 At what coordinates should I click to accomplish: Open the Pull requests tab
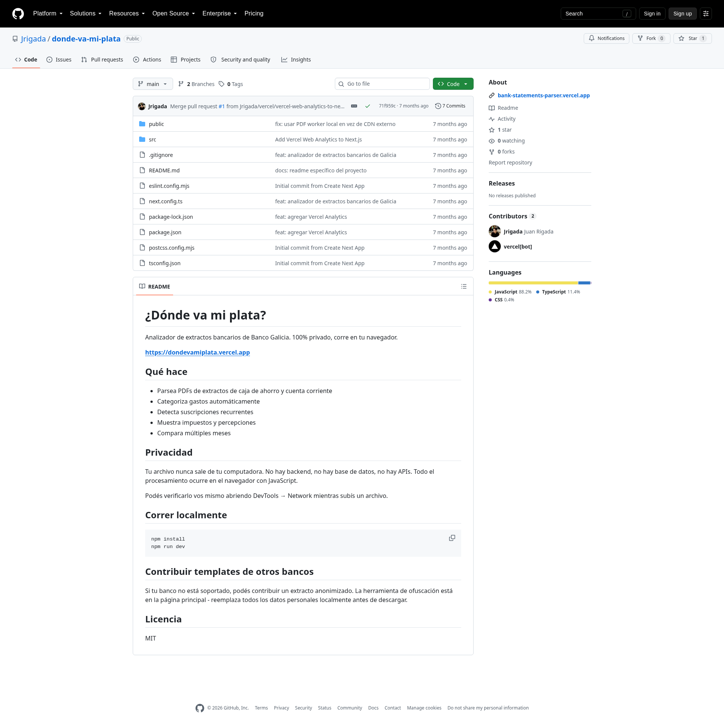click(102, 60)
